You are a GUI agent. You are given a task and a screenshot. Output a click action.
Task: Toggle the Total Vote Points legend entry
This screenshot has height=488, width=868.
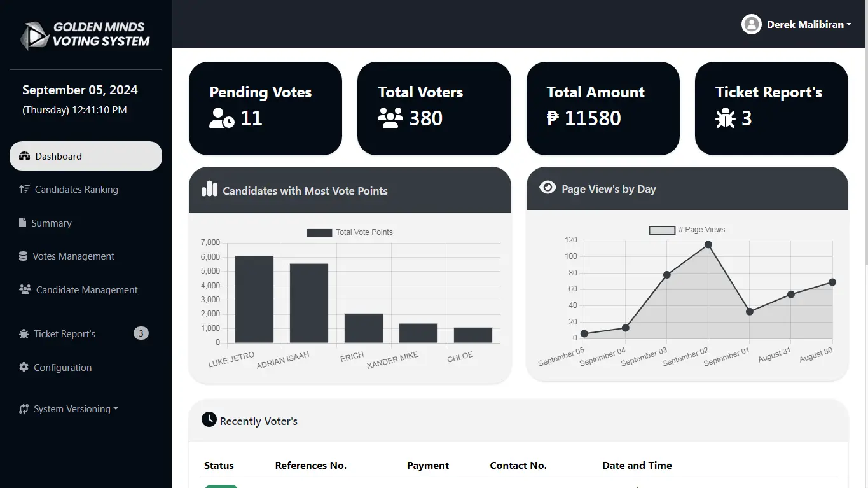pos(349,232)
